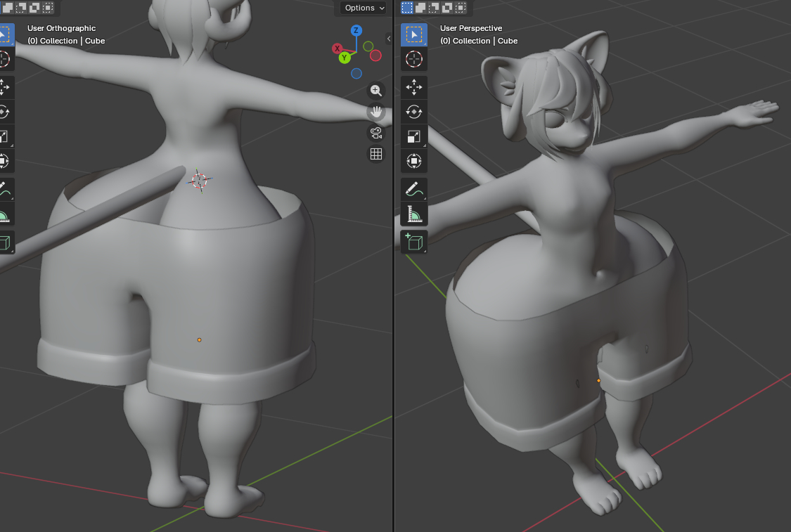Viewport: 791px width, 532px height.
Task: Activate the Move tool in right viewport
Action: [x=414, y=86]
